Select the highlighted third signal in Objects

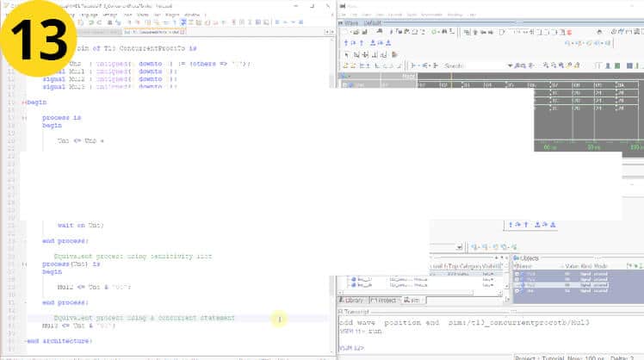click(x=562, y=285)
